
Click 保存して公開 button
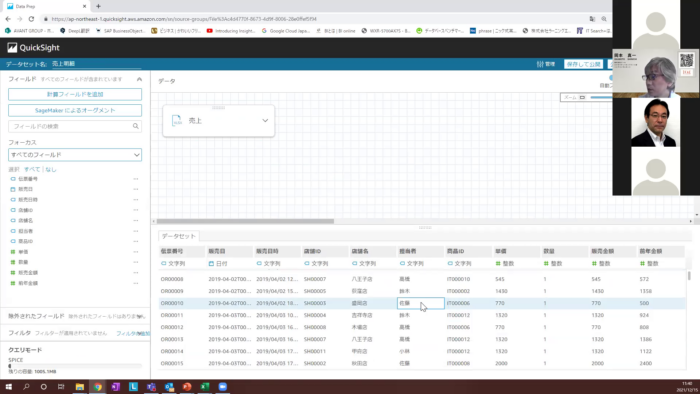click(x=583, y=64)
